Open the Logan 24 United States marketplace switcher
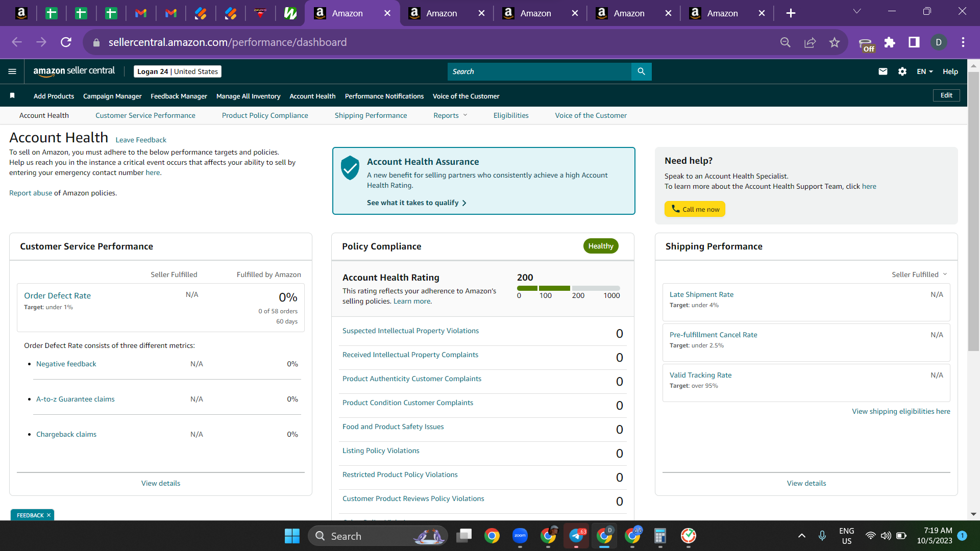The image size is (980, 551). coord(178,71)
